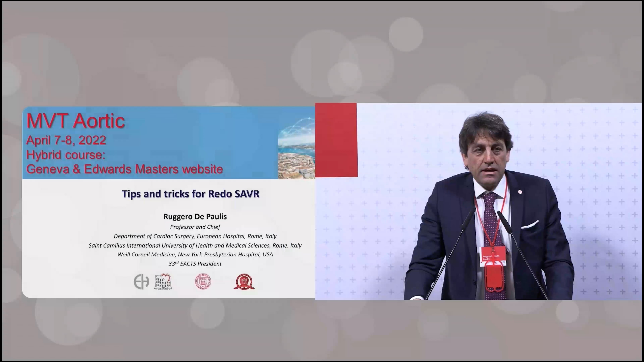Screen dimensions: 644x362
Task: Click the solid red square block
Action: [336, 140]
